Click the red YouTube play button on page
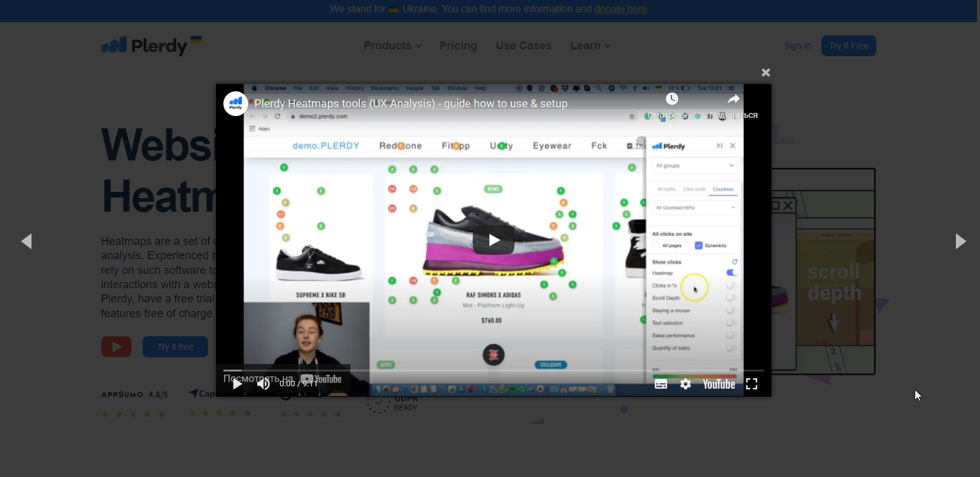 pos(116,347)
